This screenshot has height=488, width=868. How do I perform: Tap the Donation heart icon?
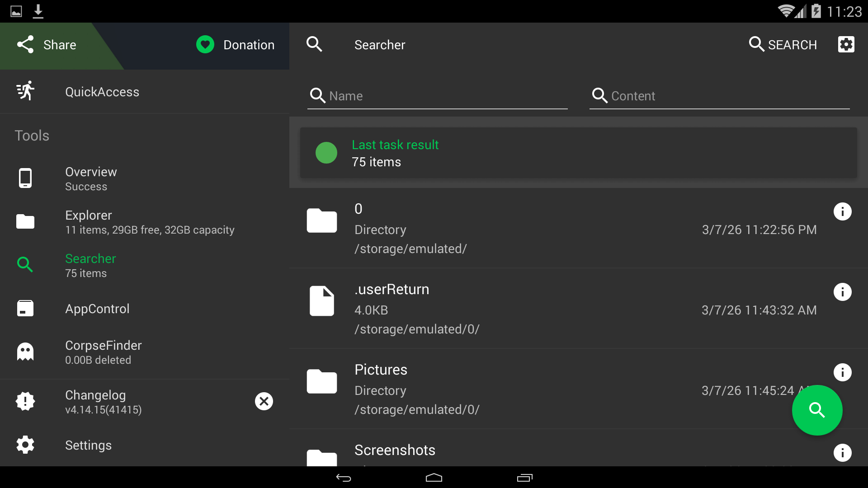point(205,45)
